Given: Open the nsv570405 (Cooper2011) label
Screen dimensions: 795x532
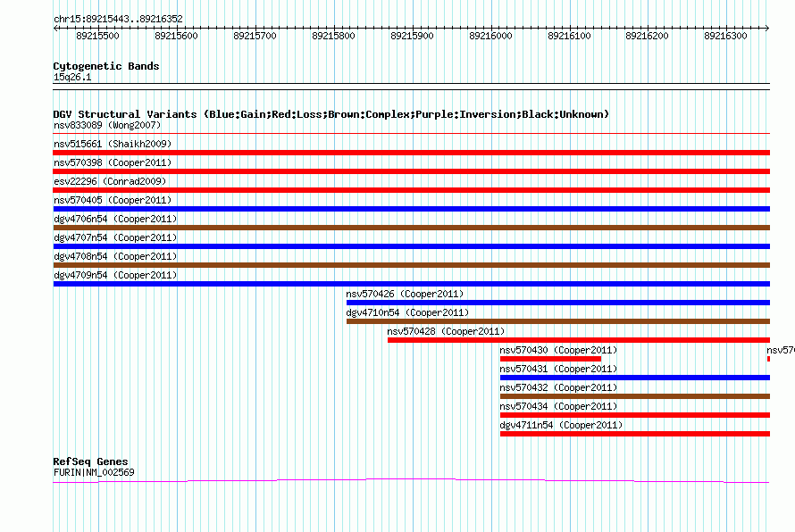Looking at the screenshot, I should coord(113,200).
